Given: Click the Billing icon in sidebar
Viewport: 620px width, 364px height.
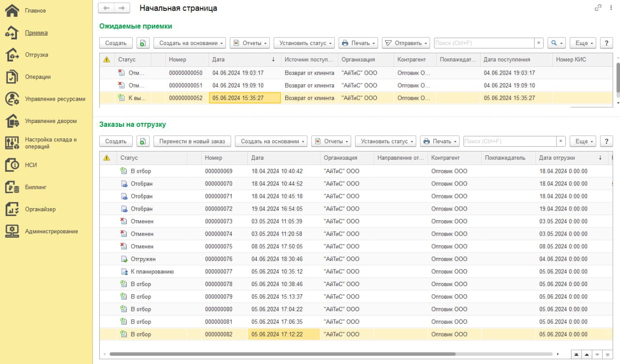Looking at the screenshot, I should pyautogui.click(x=12, y=187).
